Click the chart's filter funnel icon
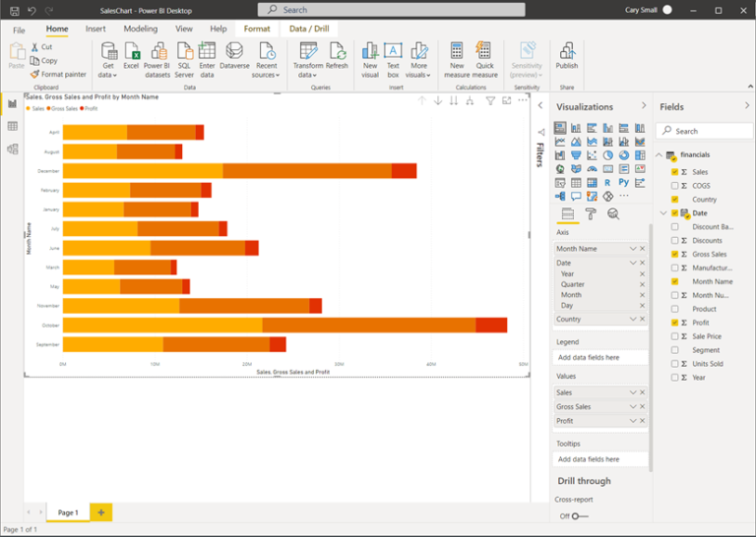 pos(490,100)
